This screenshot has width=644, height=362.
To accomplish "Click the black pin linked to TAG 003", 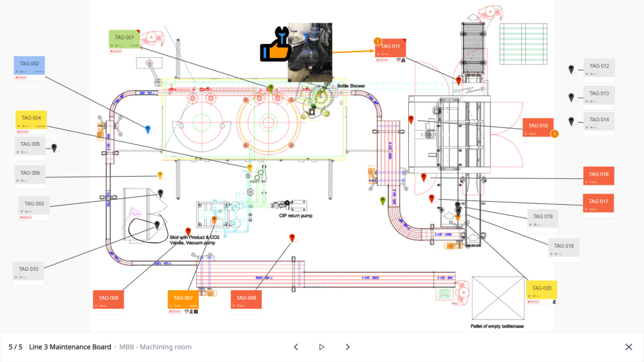I will click(160, 194).
